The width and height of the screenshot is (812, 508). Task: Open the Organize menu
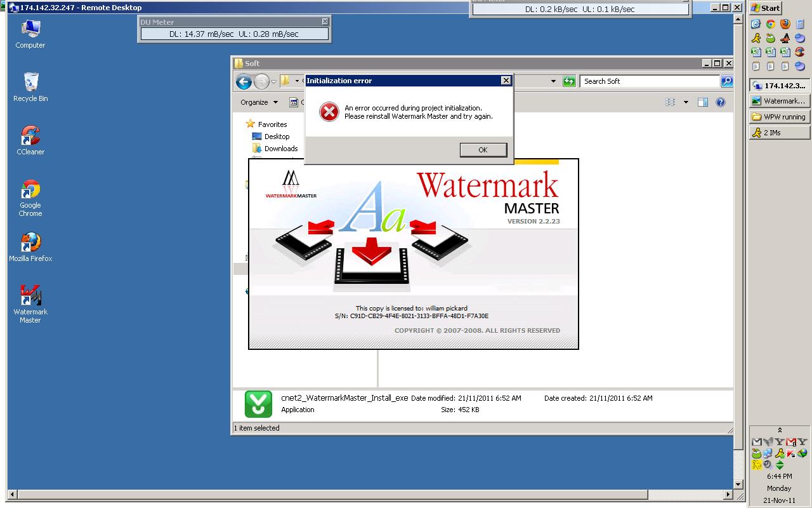point(259,102)
